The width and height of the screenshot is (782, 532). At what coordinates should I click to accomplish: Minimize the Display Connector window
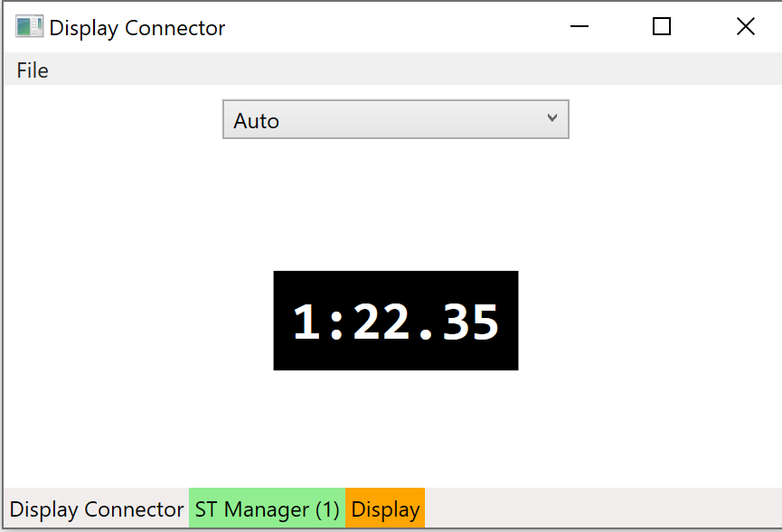coord(579,26)
